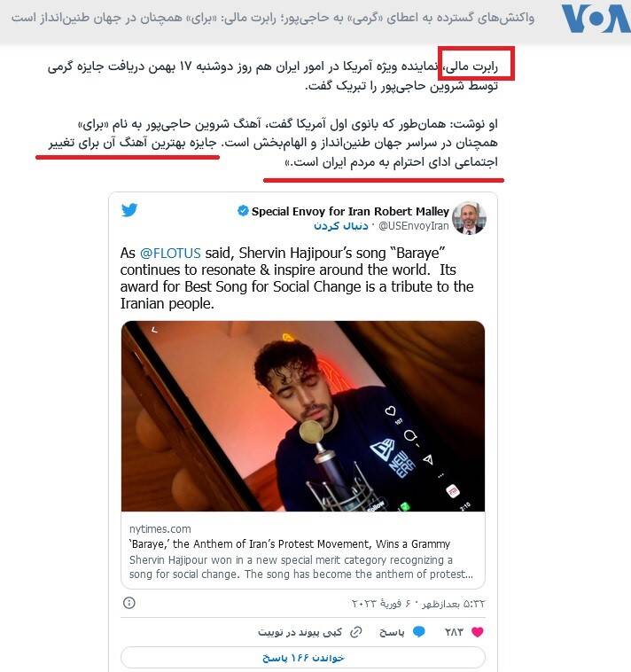
Task: Click the tweet info circle icon
Action: click(x=129, y=603)
